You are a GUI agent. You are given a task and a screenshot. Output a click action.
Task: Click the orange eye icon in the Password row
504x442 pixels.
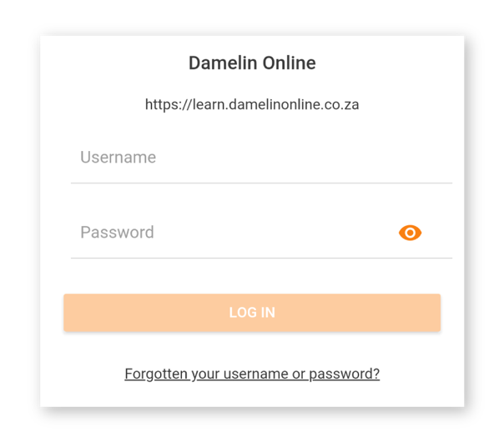pyautogui.click(x=410, y=233)
